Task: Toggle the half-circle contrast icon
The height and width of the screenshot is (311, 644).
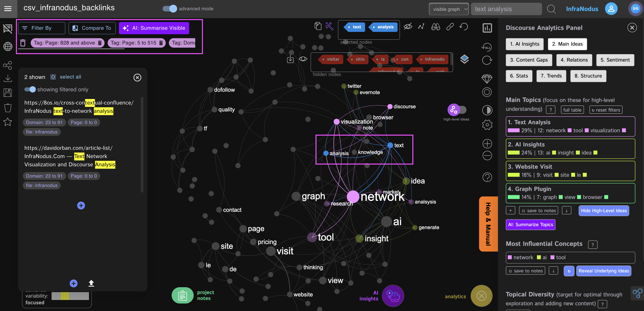Action: [x=487, y=110]
